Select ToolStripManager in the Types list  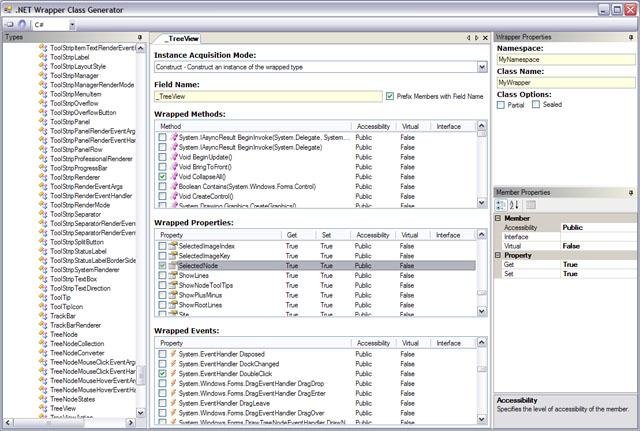coord(75,76)
